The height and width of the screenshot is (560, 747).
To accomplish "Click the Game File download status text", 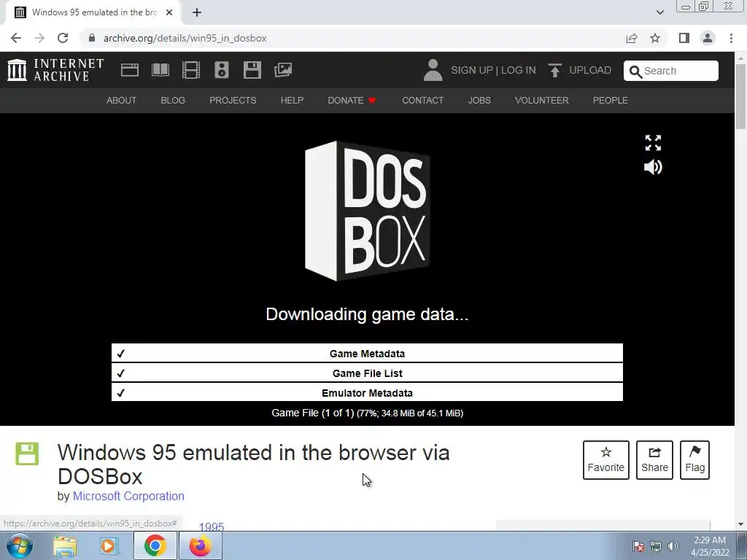I will tap(367, 413).
